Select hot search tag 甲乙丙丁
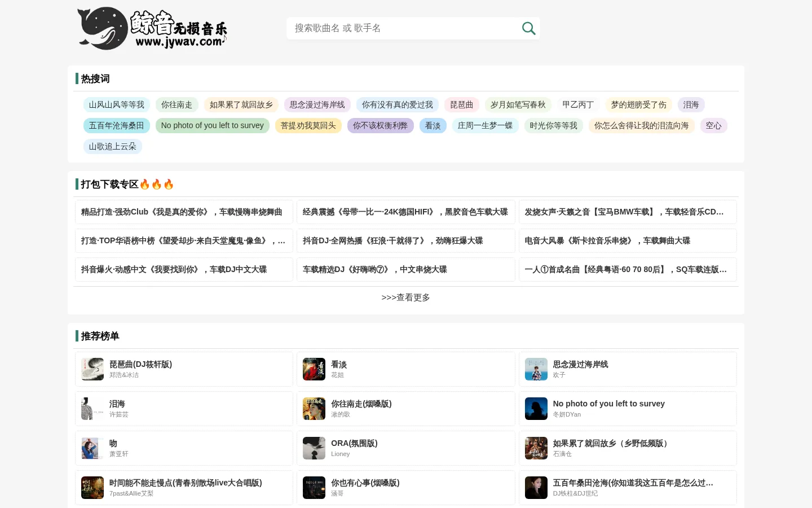812x508 pixels. coord(579,104)
